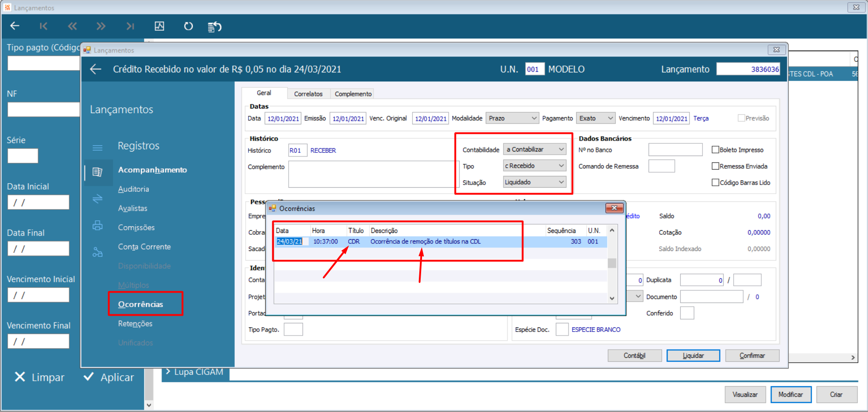This screenshot has height=412, width=868.
Task: Click the Comando de Remessa input field
Action: [661, 166]
